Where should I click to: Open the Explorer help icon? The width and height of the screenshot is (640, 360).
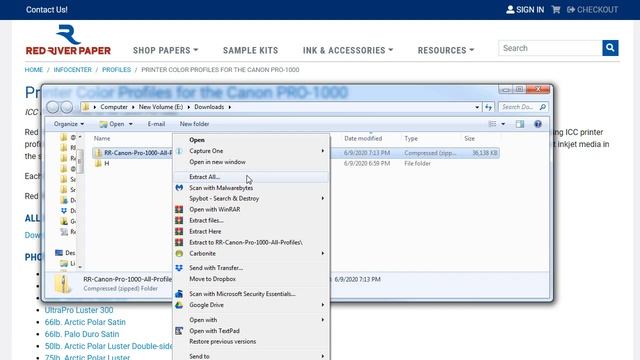(538, 124)
